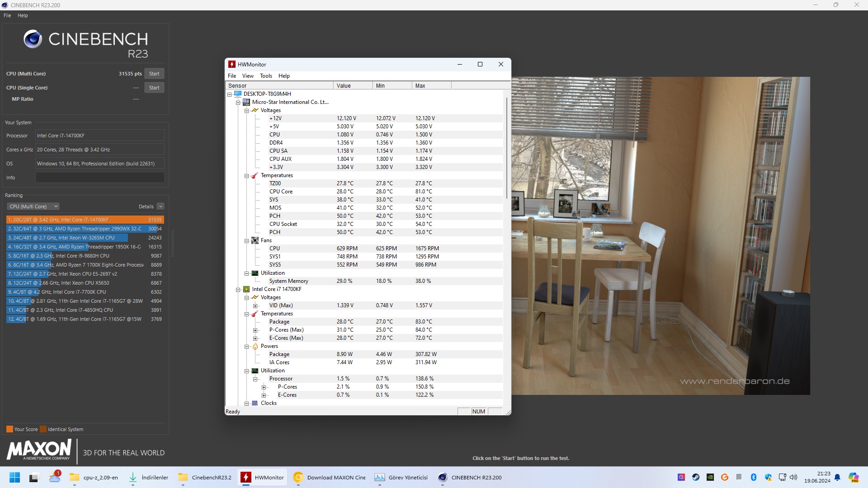Switch to Görev Yöneticisi in taskbar
Screen dimensions: 868x488
(x=401, y=478)
